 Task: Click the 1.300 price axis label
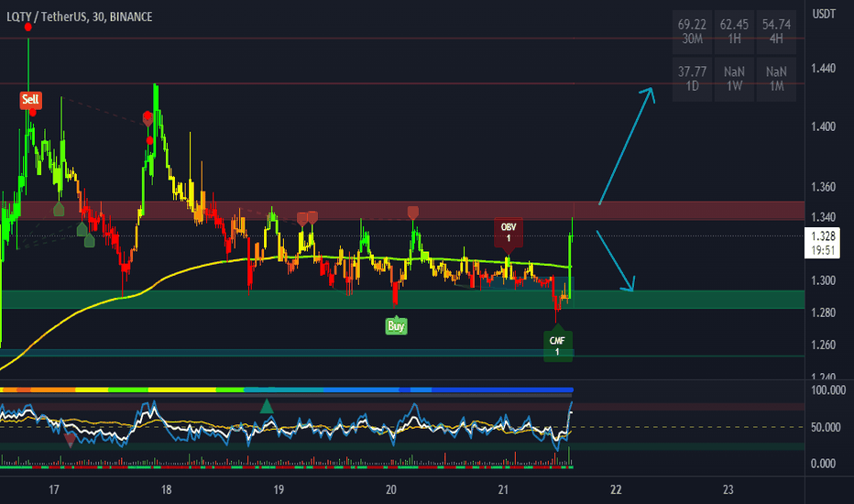(823, 280)
